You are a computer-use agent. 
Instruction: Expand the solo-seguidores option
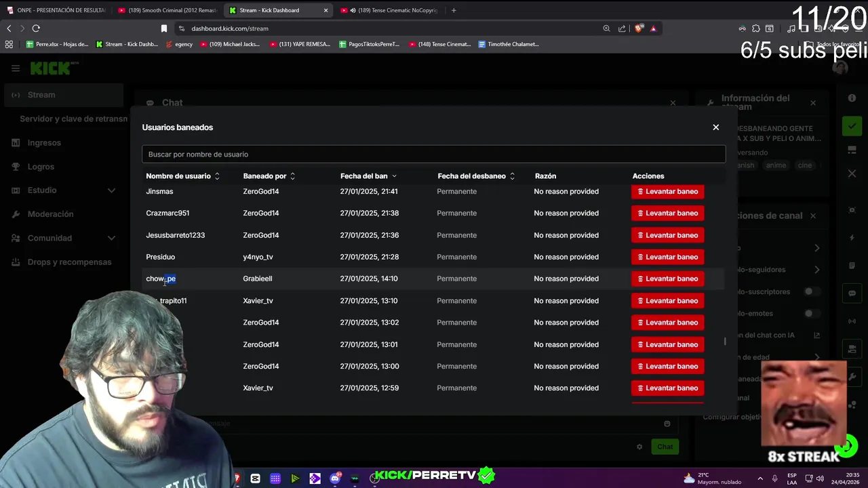coord(817,270)
